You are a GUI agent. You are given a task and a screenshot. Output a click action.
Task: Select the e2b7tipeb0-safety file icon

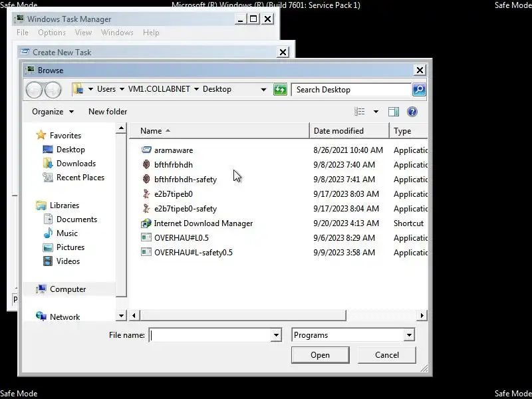[146, 208]
